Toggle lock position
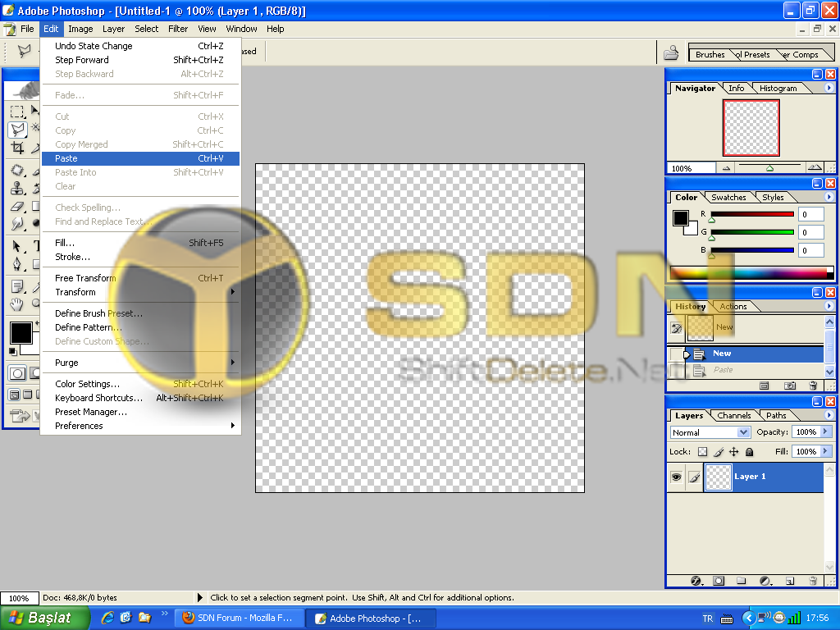The width and height of the screenshot is (840, 630). point(734,452)
